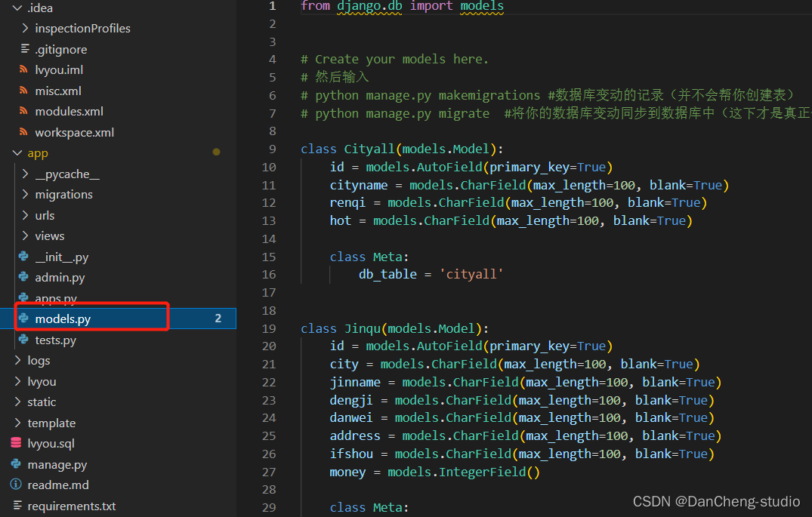Click the problems count badge on models.py
Image resolution: width=812 pixels, height=517 pixels.
[218, 319]
